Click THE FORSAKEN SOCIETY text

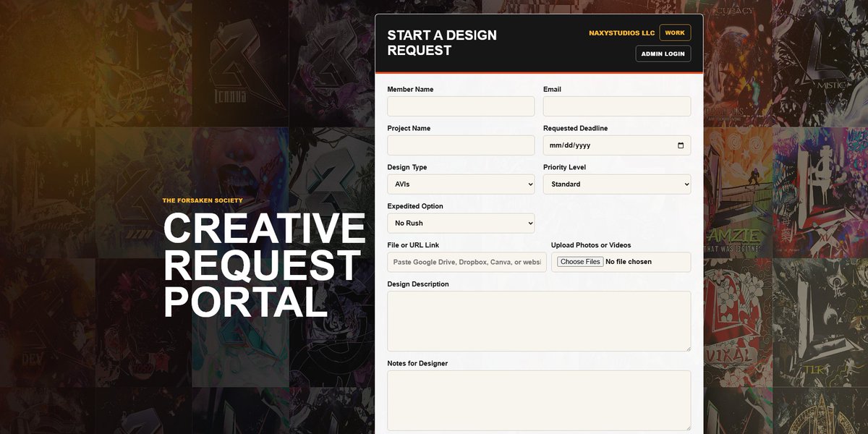(x=203, y=200)
